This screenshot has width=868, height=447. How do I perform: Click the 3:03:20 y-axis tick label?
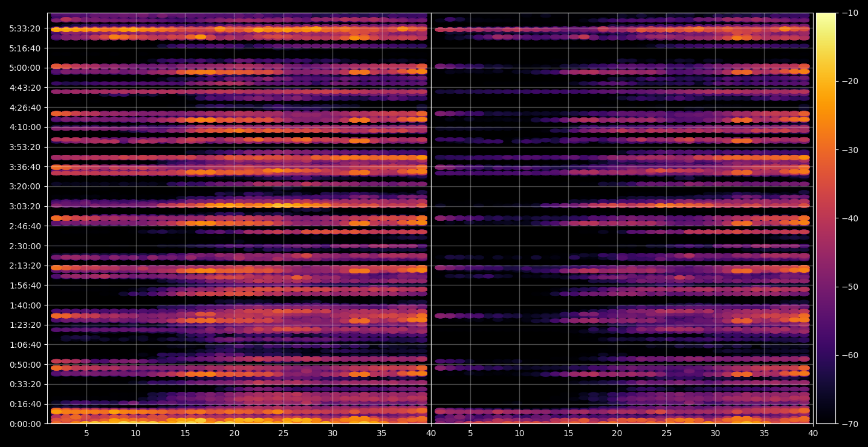(26, 206)
